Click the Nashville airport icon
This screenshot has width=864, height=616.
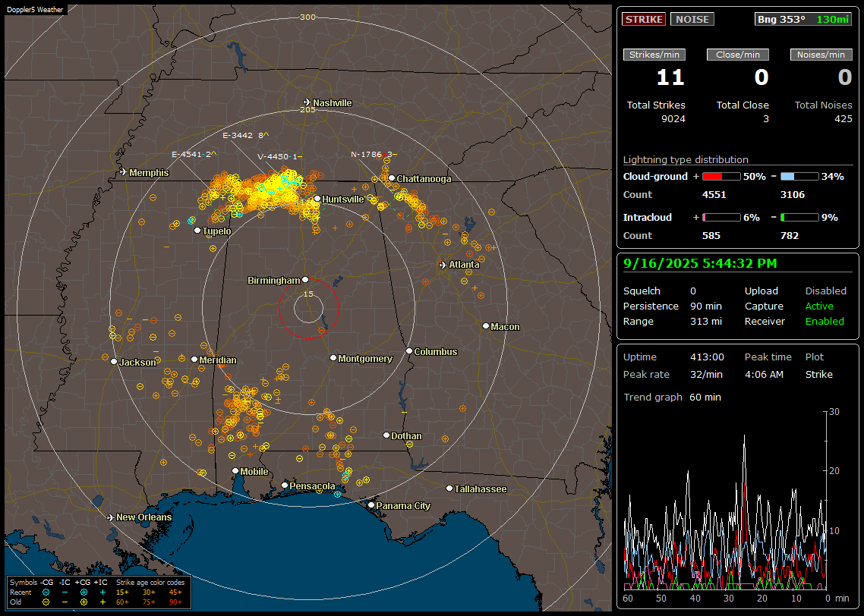click(307, 102)
